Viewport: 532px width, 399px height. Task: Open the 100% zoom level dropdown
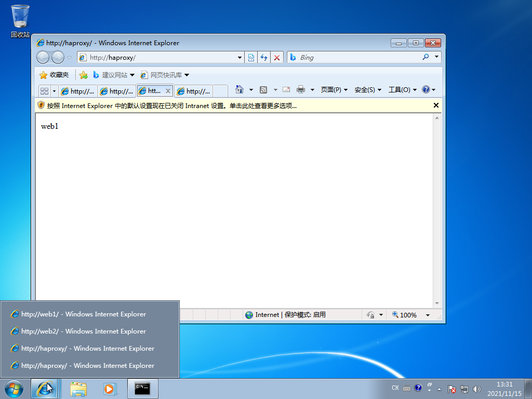tap(428, 315)
